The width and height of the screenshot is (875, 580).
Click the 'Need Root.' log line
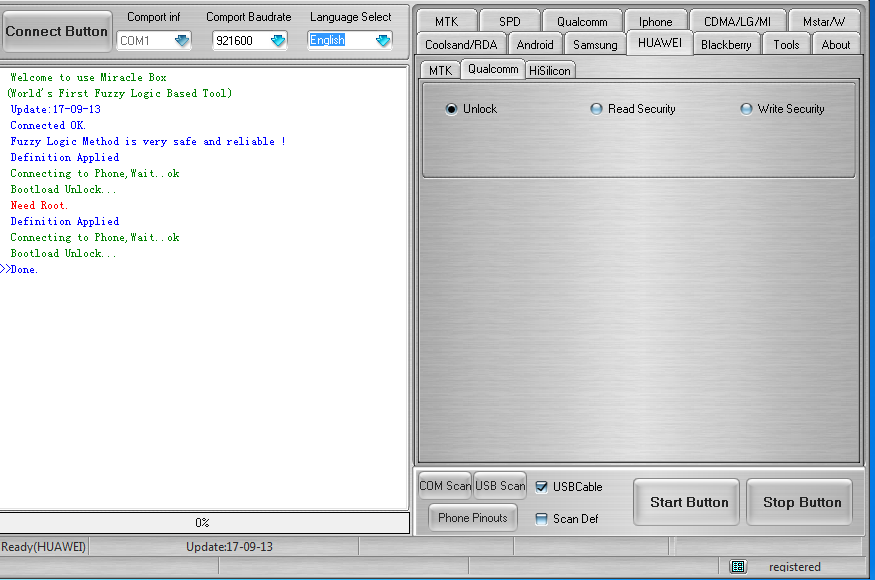point(39,205)
